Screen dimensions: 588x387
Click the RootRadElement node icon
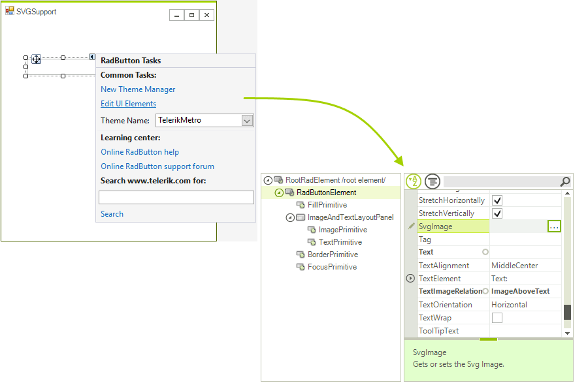(278, 180)
